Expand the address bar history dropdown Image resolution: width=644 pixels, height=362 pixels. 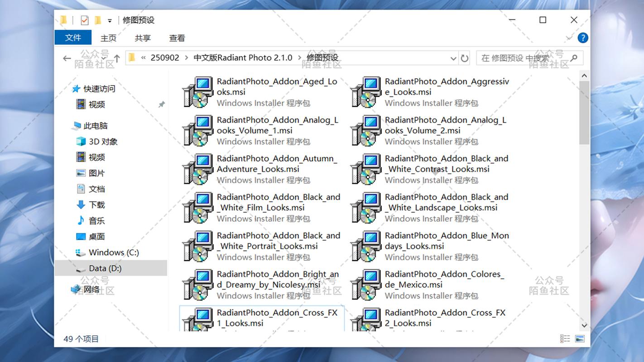(453, 58)
